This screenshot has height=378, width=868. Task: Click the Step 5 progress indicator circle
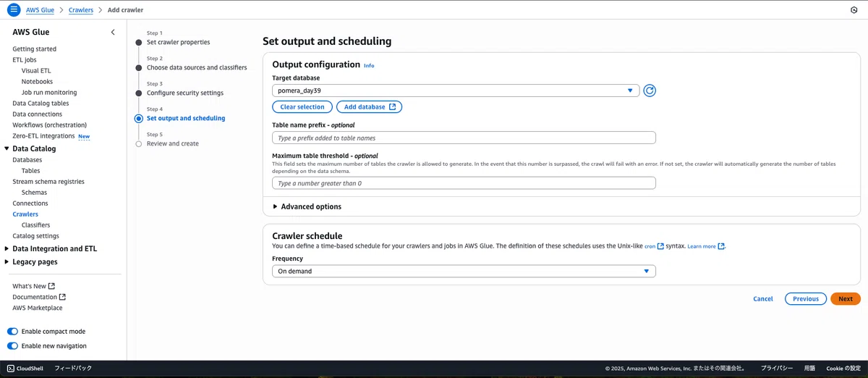pyautogui.click(x=139, y=143)
